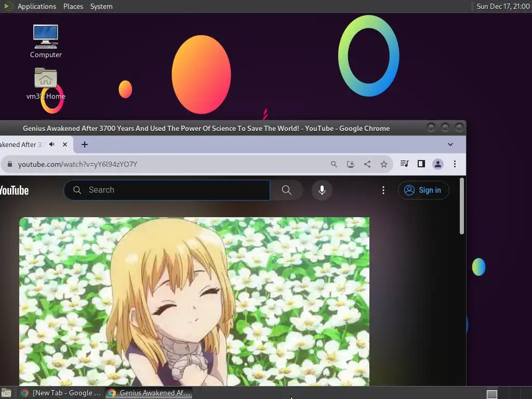532x399 pixels.
Task: Switch to New Tab - Google taskbar window
Action: pyautogui.click(x=61, y=393)
